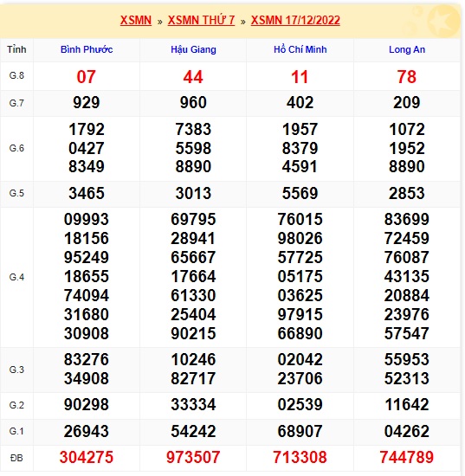Click G.7 number 209
The width and height of the screenshot is (465, 476).
tap(407, 103)
